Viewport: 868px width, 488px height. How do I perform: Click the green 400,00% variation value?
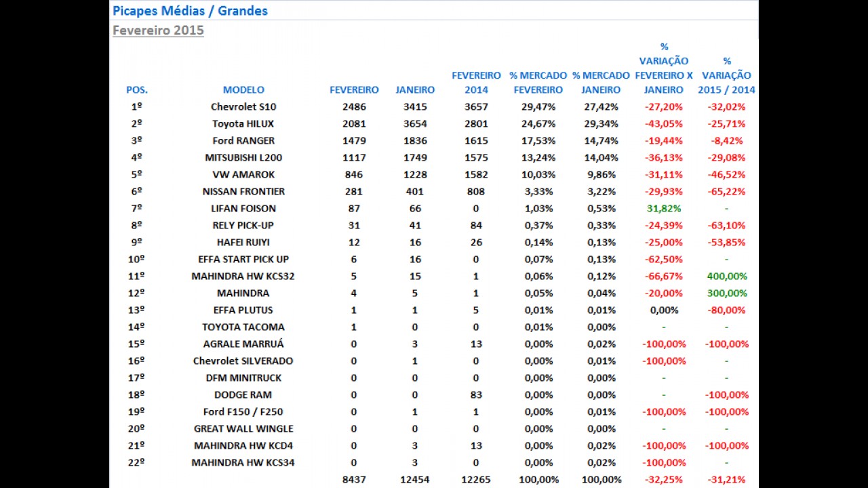tap(726, 276)
